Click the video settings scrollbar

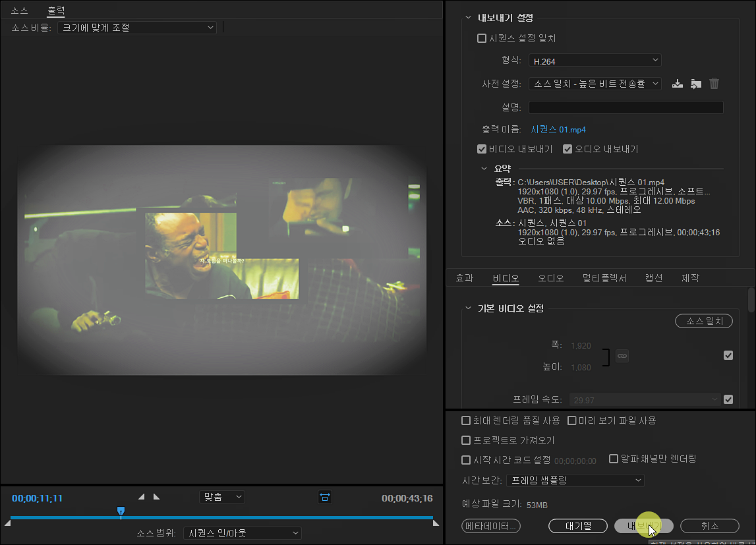point(751,301)
